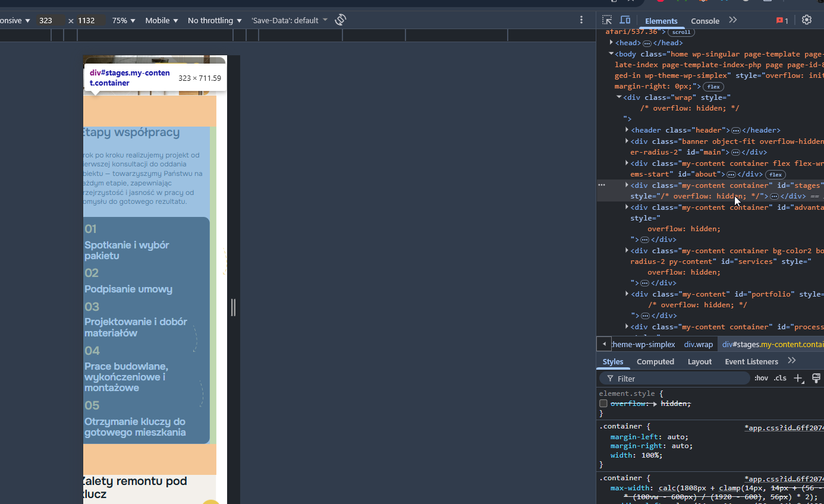This screenshot has height=504, width=824.
Task: Open the computed styles sidebar brush icon
Action: click(x=816, y=379)
